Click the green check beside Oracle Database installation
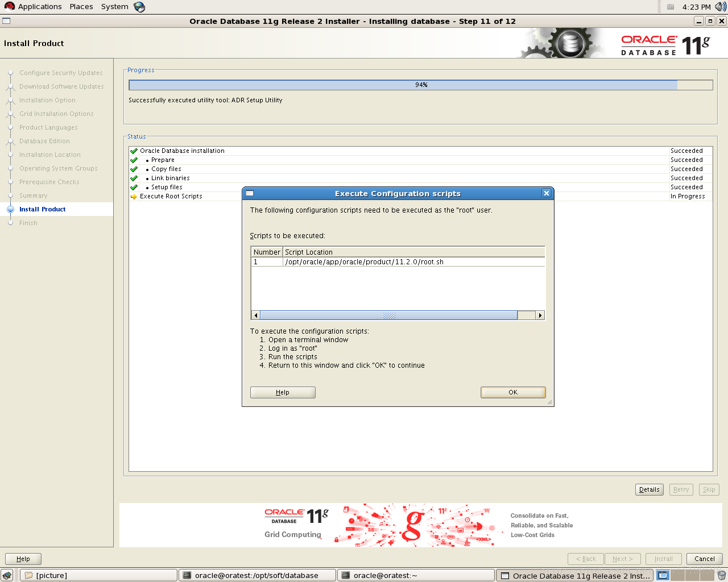 point(134,151)
